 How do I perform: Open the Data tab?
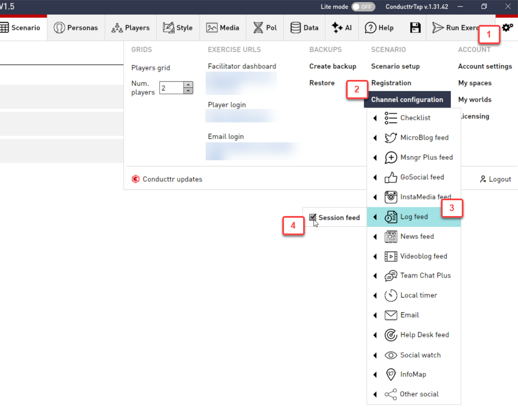(x=304, y=28)
